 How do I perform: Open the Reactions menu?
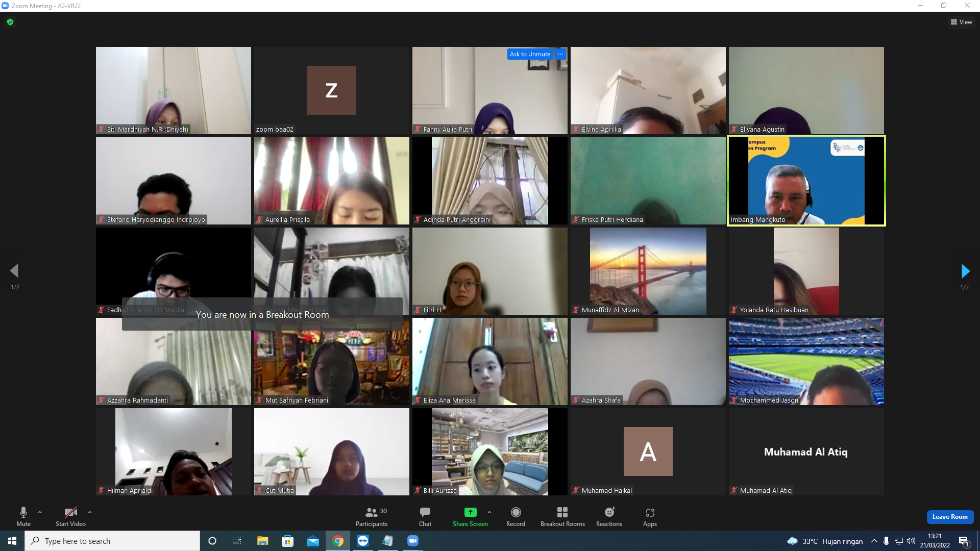click(609, 516)
